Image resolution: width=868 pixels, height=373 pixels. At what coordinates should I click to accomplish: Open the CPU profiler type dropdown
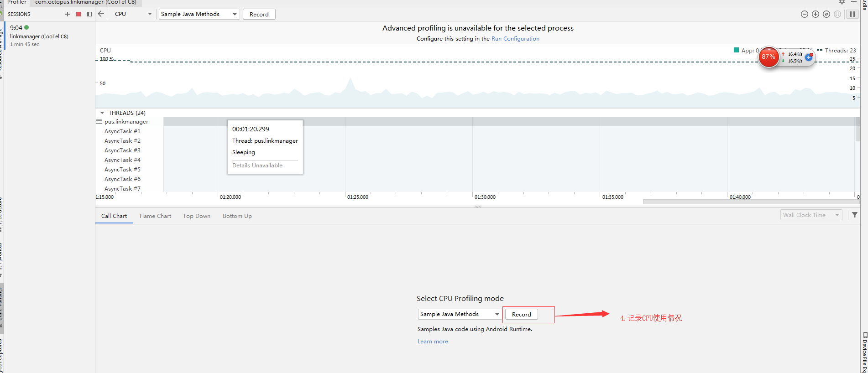(x=133, y=14)
